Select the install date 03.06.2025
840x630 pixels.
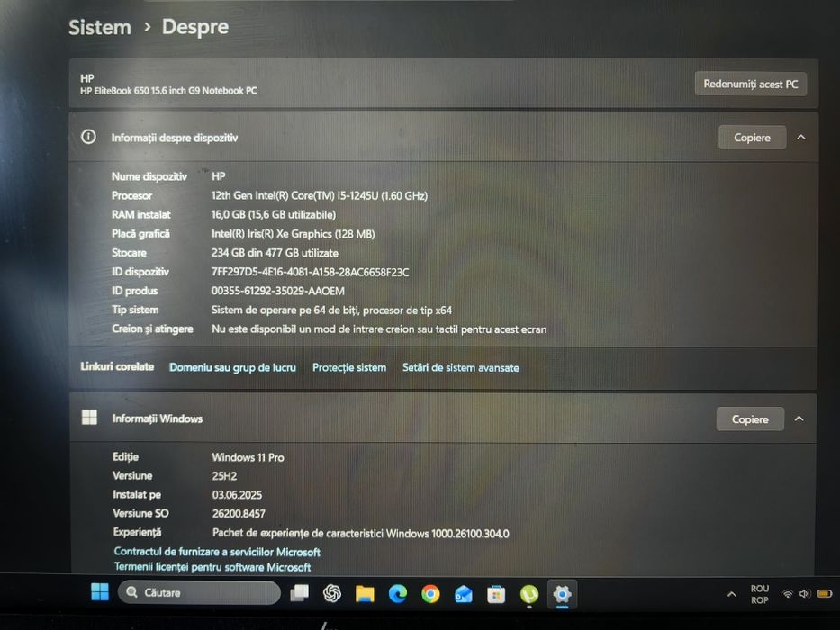pos(237,495)
